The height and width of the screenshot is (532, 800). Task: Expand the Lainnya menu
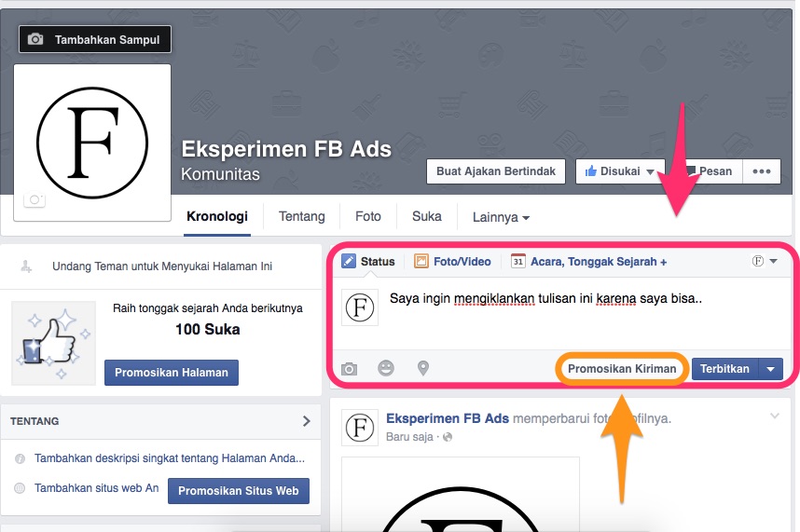click(501, 218)
